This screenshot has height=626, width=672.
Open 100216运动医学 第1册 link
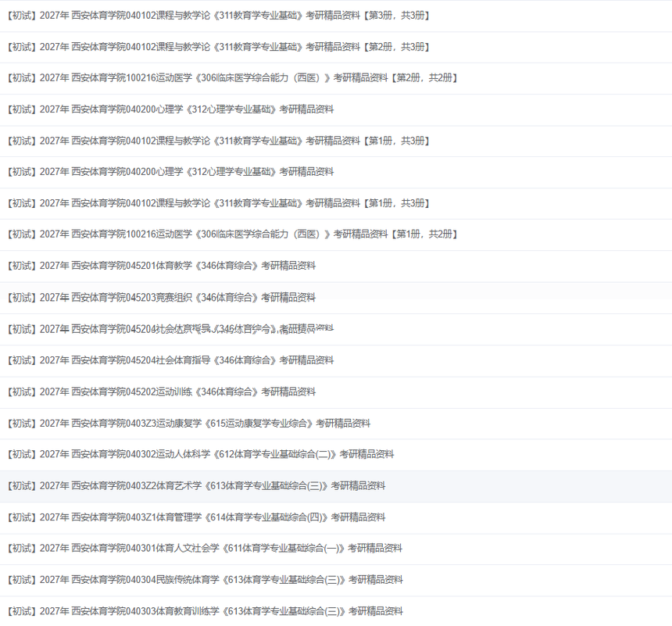coord(233,234)
